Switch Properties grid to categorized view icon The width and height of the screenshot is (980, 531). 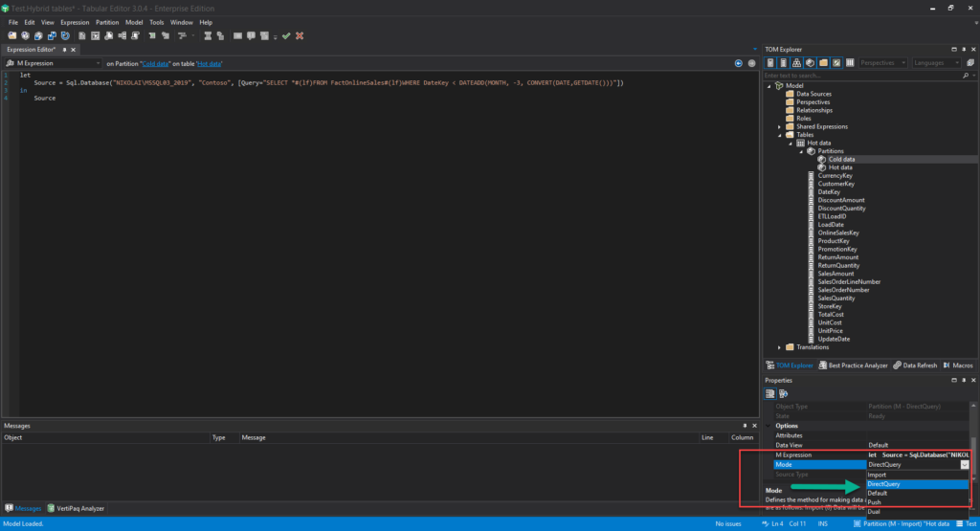click(770, 393)
